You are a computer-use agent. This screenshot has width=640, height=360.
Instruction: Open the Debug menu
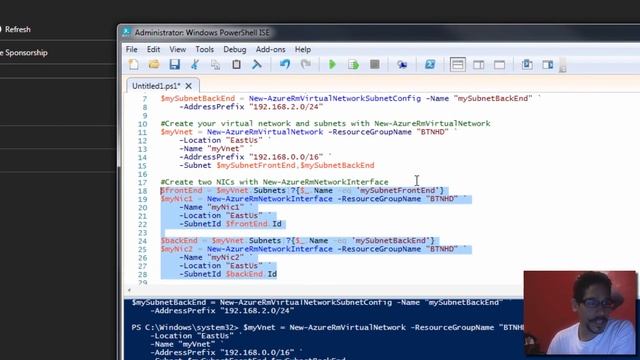click(x=235, y=49)
